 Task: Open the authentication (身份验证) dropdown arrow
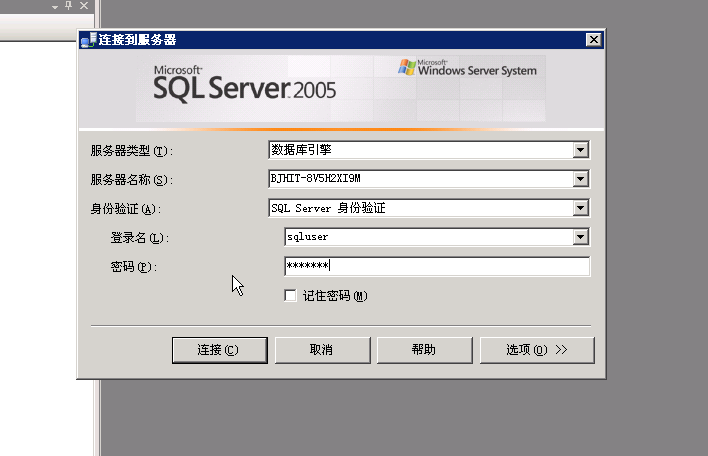[581, 208]
